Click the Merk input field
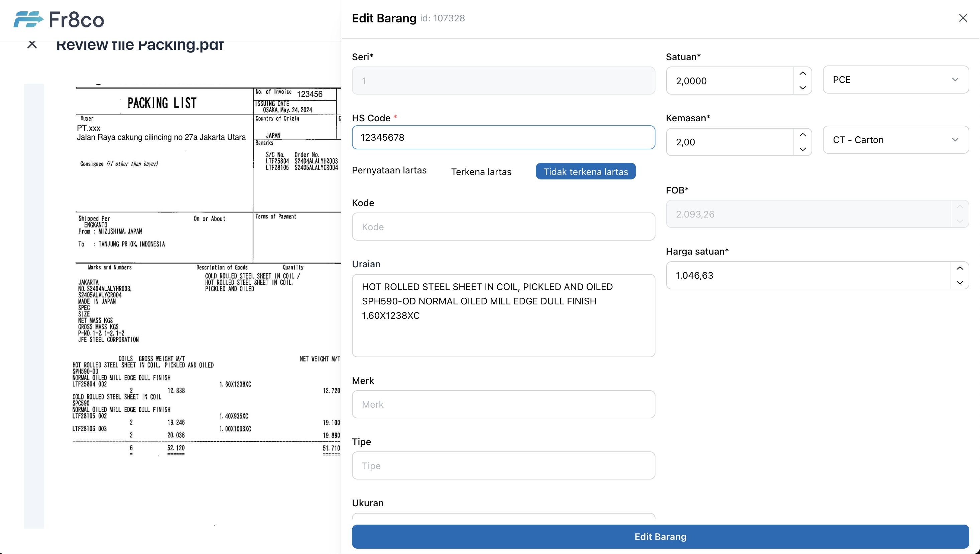 tap(503, 404)
